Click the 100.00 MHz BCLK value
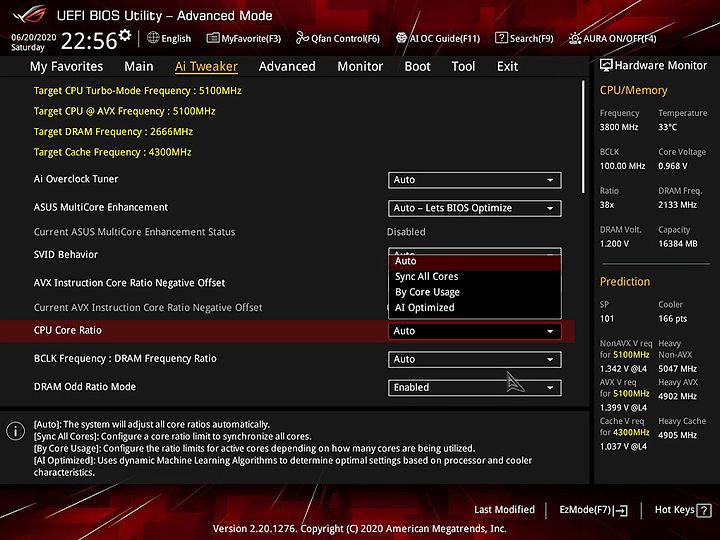Viewport: 720px width, 540px height. click(x=622, y=166)
